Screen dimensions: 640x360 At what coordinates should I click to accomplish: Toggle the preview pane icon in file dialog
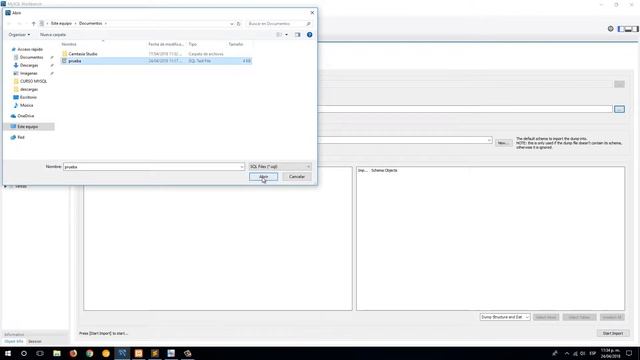click(x=298, y=35)
